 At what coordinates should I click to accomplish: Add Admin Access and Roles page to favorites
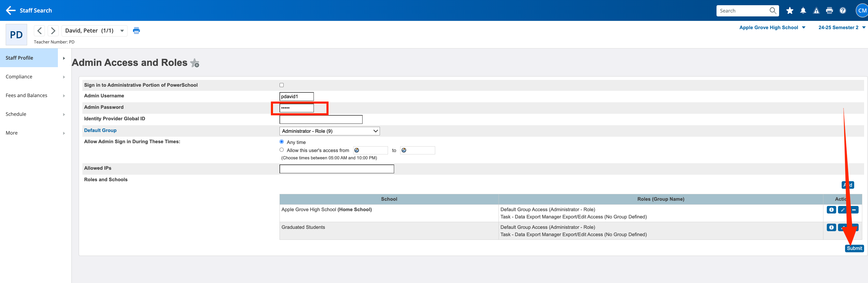pos(195,63)
